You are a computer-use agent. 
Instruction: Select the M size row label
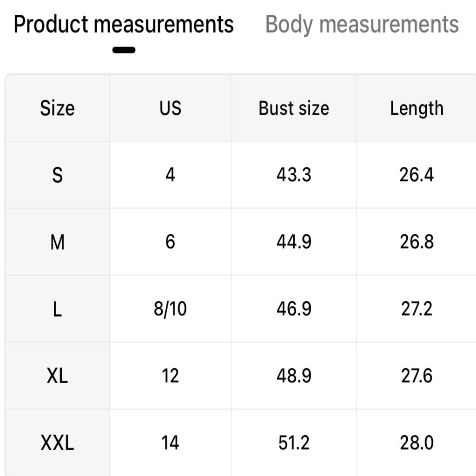click(57, 242)
